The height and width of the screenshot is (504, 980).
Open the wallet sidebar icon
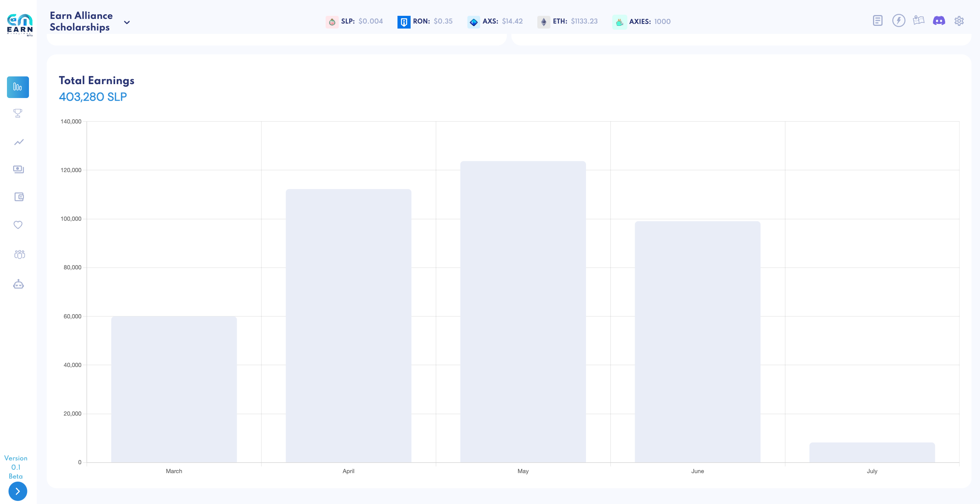[19, 197]
